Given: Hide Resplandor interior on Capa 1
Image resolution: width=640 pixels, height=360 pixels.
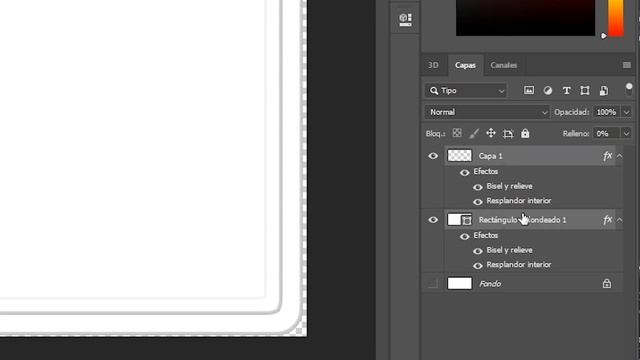Looking at the screenshot, I should (x=478, y=202).
